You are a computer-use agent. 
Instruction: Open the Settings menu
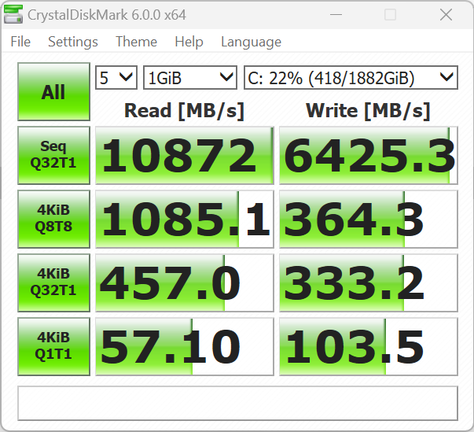tap(73, 42)
